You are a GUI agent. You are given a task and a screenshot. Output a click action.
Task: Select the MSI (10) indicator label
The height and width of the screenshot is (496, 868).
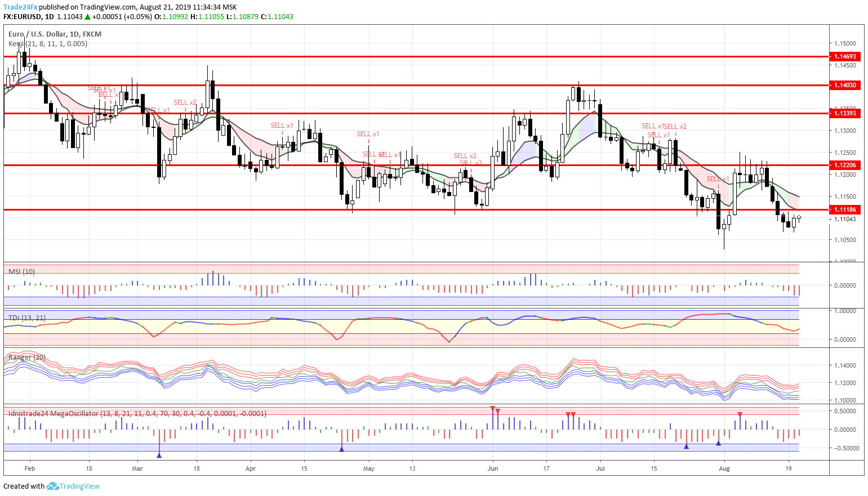pos(21,271)
